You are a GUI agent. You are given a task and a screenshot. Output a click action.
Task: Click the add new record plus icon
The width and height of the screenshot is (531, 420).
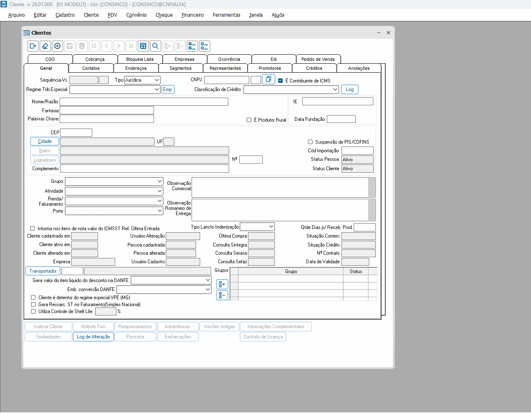pos(58,46)
